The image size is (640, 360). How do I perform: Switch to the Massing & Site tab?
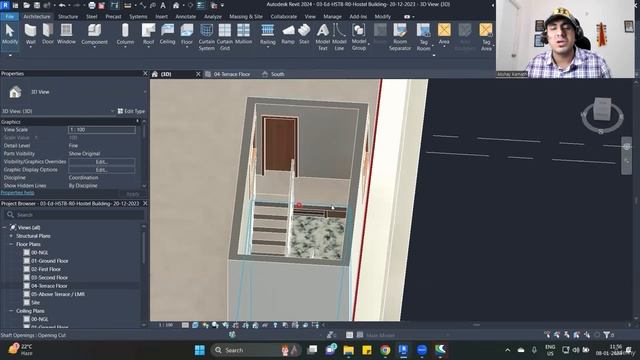coord(246,17)
